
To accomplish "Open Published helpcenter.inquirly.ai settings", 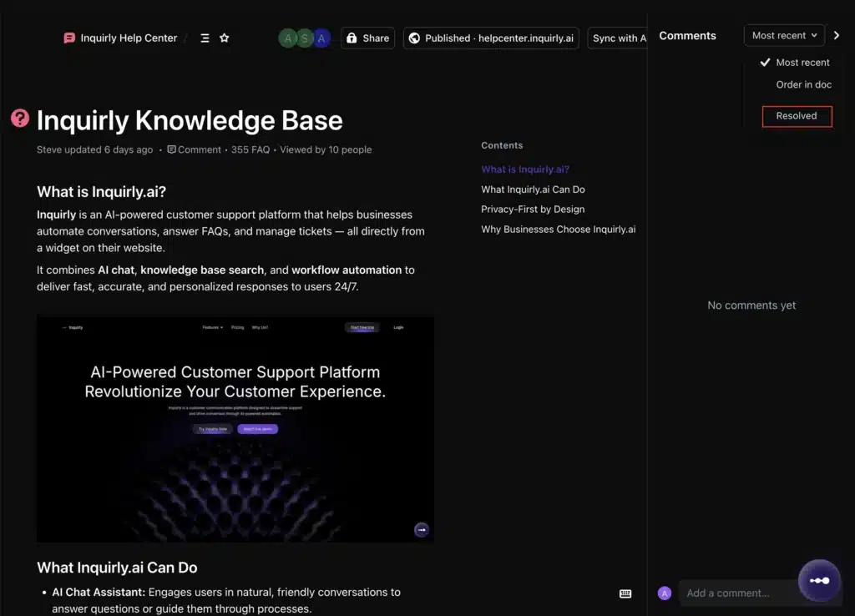I will click(x=491, y=38).
